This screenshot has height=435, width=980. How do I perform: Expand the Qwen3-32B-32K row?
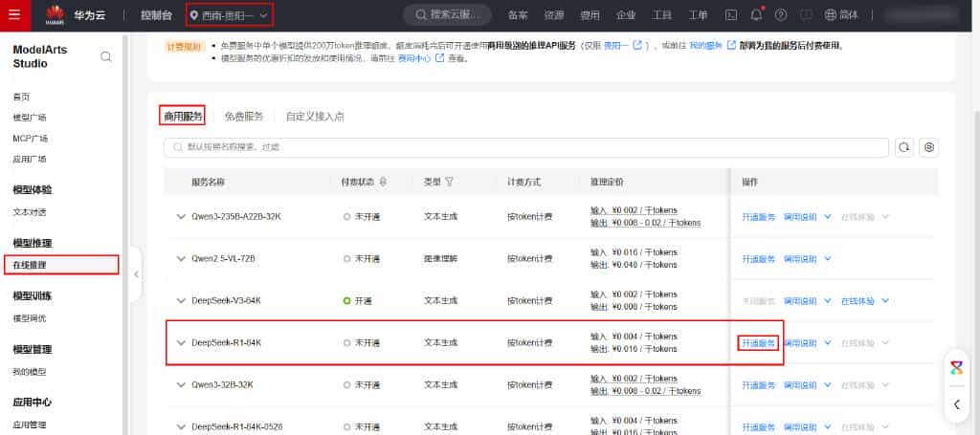click(x=181, y=385)
